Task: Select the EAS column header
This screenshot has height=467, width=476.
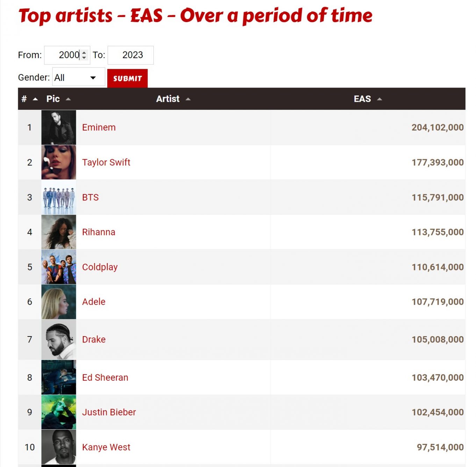Action: 362,99
